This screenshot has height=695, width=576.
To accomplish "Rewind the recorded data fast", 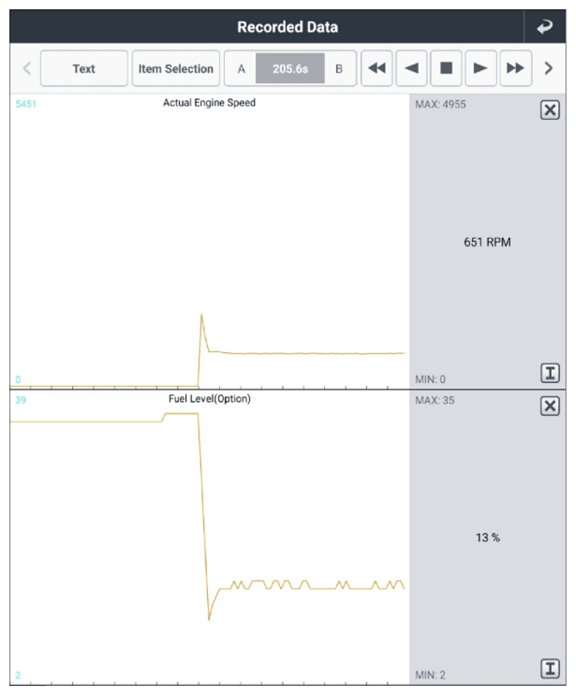I will 377,68.
